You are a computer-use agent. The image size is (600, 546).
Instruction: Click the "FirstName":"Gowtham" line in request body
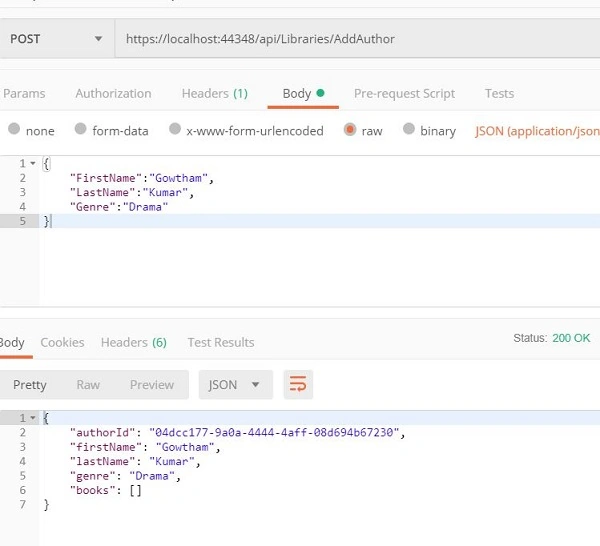(142, 178)
